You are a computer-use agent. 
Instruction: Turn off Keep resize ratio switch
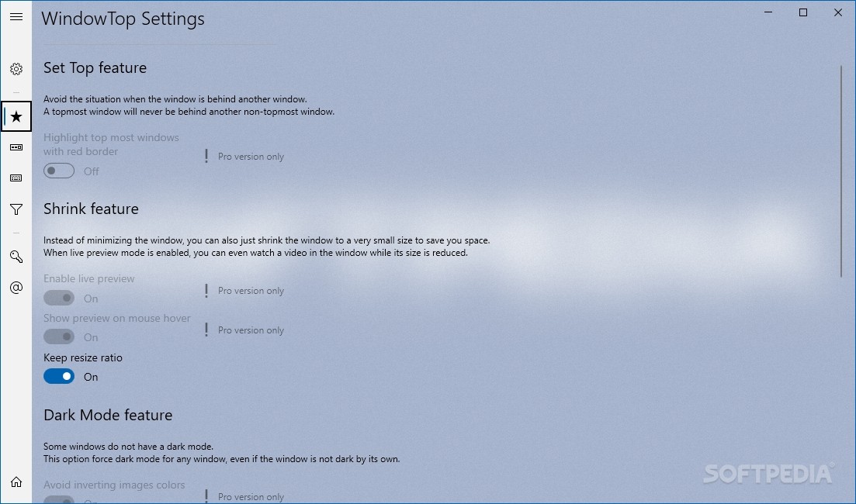(59, 376)
